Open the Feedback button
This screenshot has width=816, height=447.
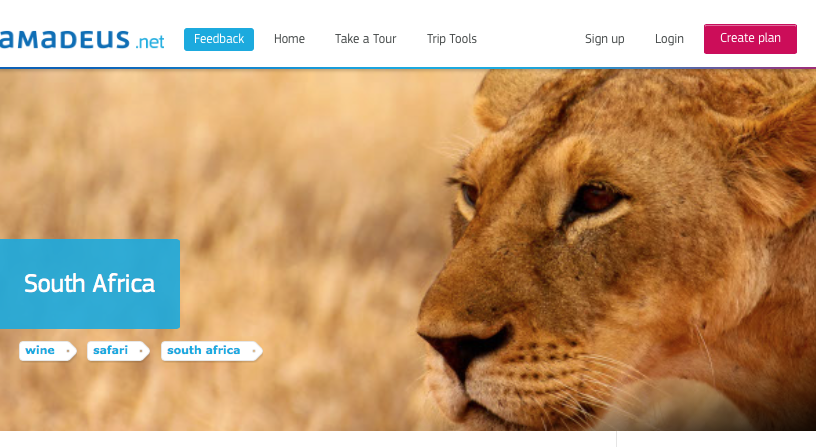click(219, 39)
